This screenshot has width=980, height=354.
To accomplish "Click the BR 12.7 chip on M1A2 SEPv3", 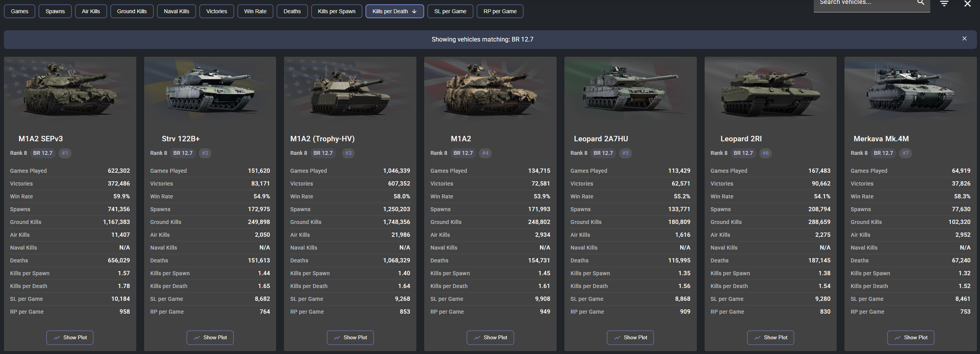I will pyautogui.click(x=43, y=153).
